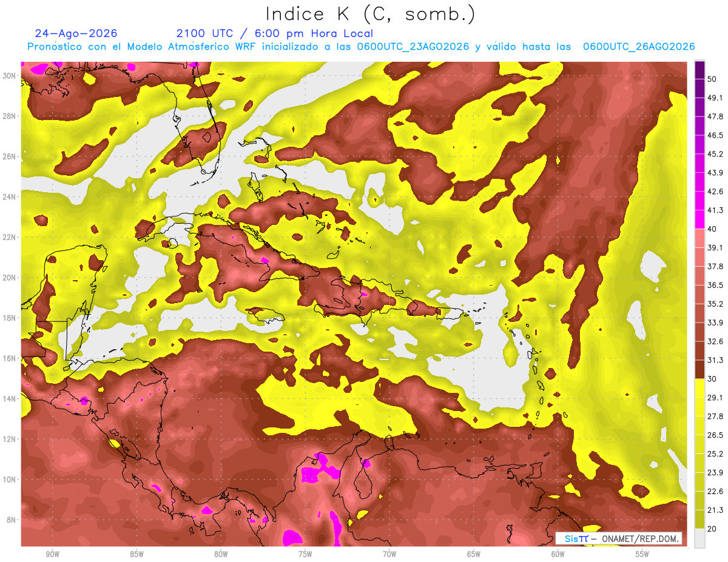Click the '32.6' value on the color scale
The width and height of the screenshot is (728, 562).
(716, 341)
